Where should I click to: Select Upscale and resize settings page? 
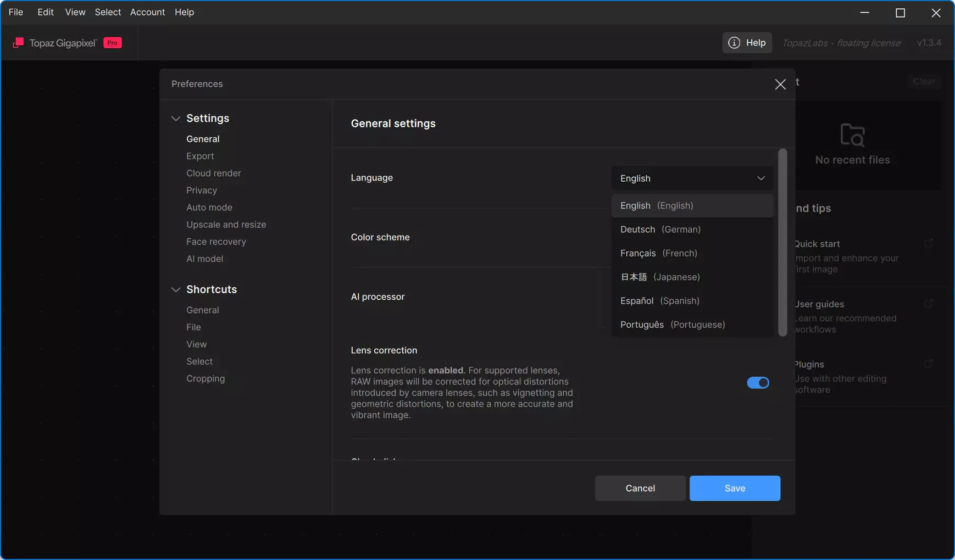pyautogui.click(x=226, y=224)
